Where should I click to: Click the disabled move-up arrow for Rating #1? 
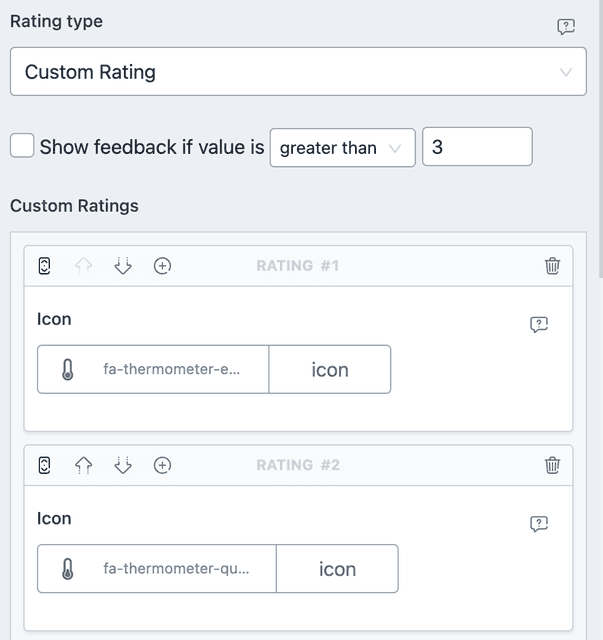pos(84,266)
